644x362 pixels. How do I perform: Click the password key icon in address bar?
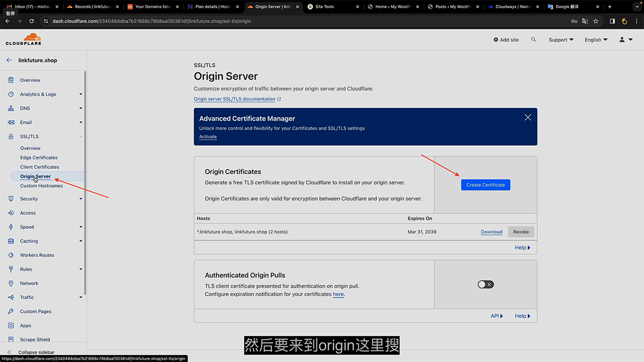point(574,21)
